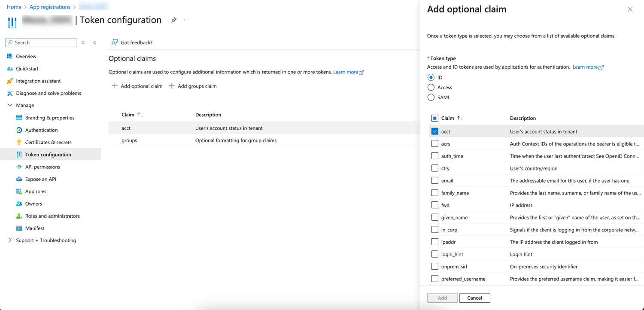Open Certificates & secrets key icon
The width and height of the screenshot is (644, 310).
19,142
